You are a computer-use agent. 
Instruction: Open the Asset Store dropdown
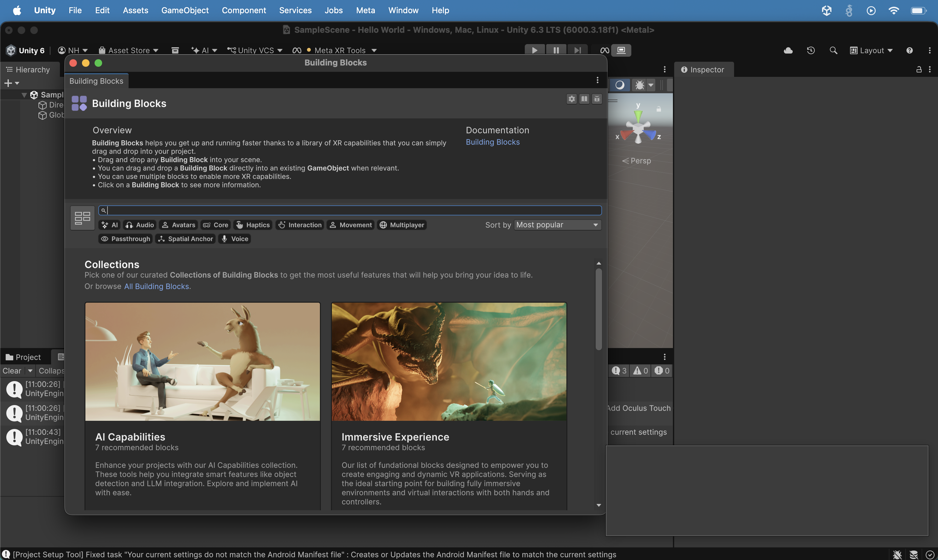tap(128, 50)
